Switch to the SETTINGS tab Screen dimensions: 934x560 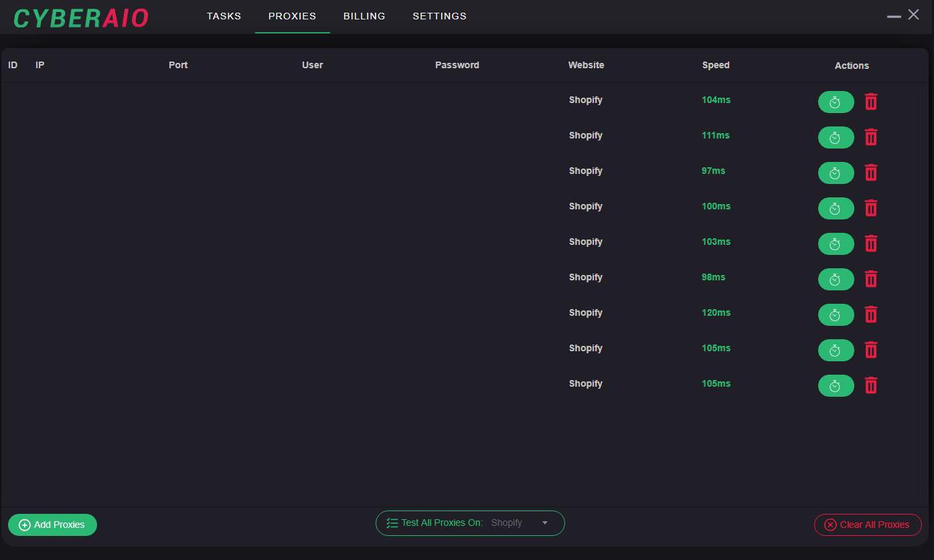439,16
